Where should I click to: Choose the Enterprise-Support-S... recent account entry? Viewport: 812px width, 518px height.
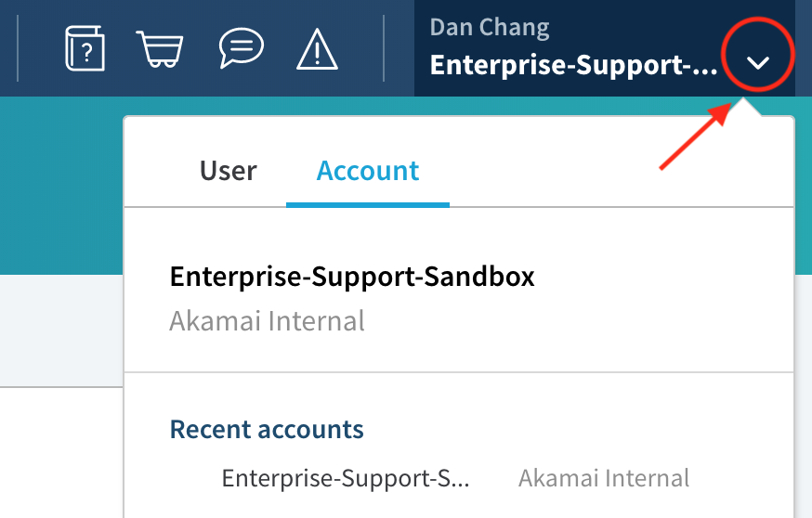[x=346, y=478]
